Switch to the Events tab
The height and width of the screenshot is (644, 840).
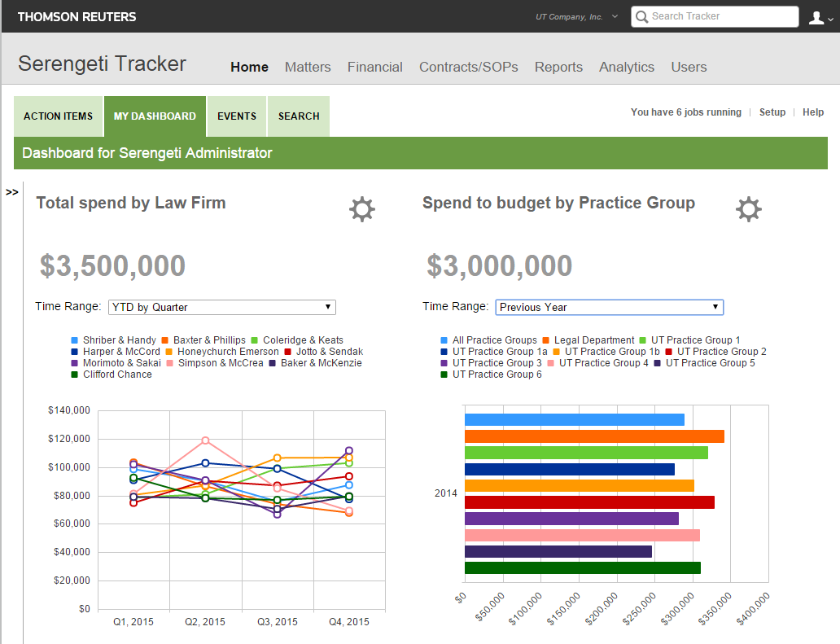coord(236,116)
